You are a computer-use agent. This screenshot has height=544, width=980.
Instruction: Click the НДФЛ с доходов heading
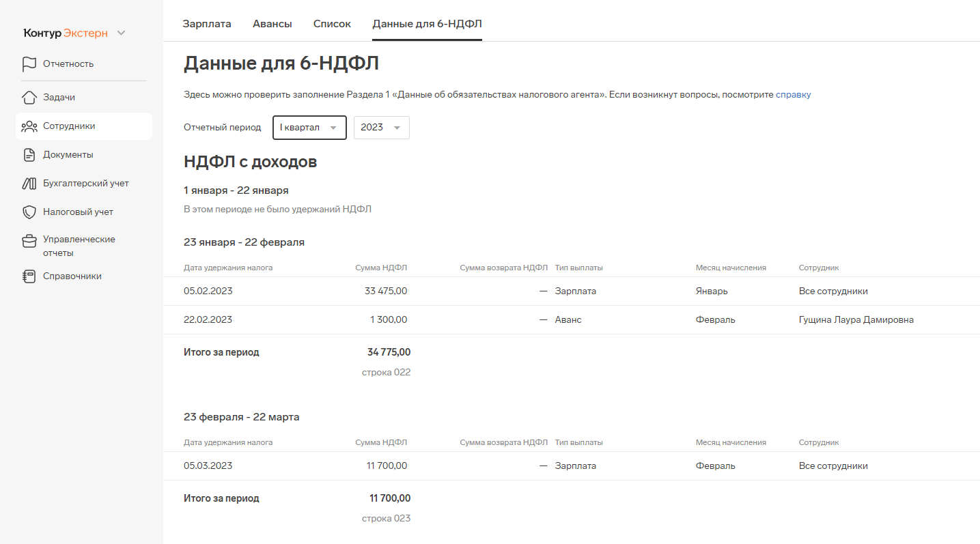click(x=250, y=162)
